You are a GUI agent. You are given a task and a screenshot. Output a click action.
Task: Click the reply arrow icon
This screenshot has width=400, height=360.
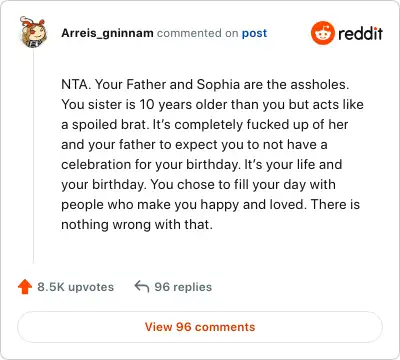pos(141,286)
